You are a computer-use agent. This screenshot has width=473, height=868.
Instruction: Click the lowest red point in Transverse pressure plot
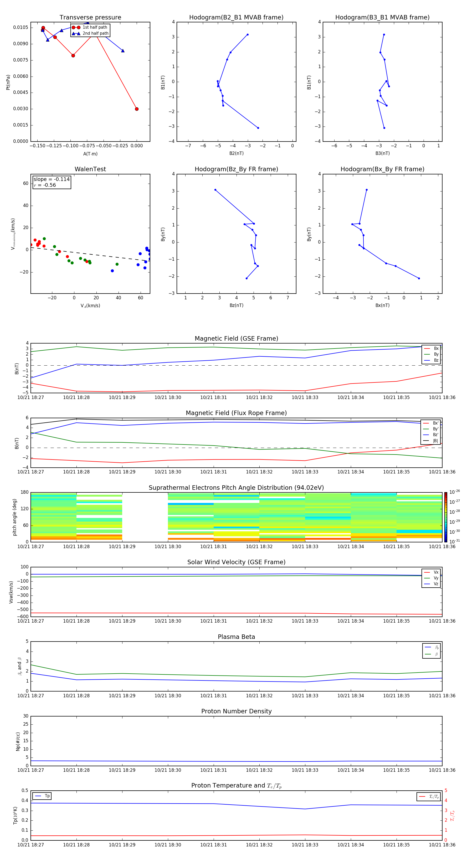[x=137, y=109]
